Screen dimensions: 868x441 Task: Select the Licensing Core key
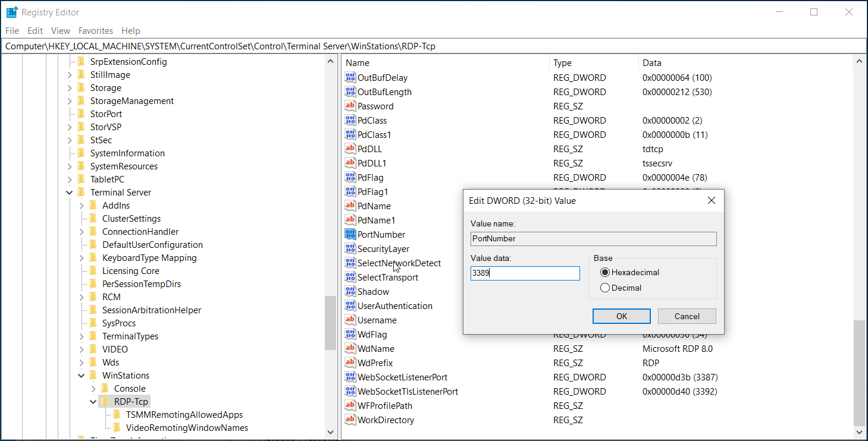click(131, 271)
